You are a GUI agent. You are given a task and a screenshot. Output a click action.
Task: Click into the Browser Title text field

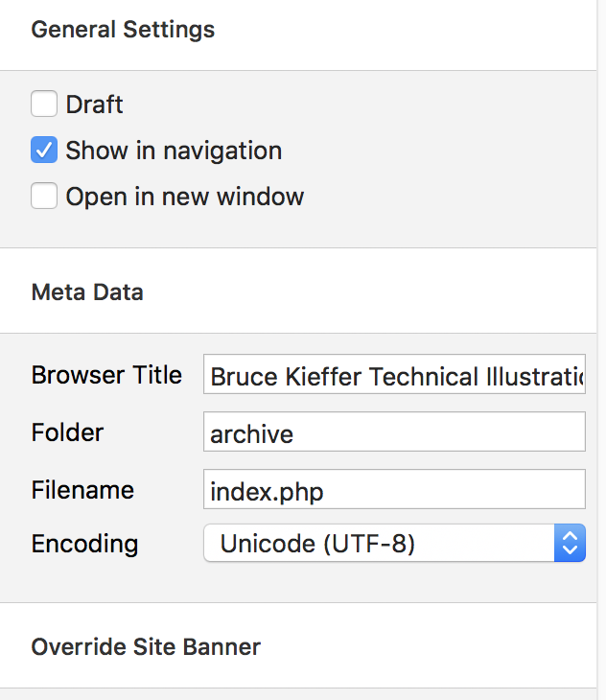tap(393, 375)
